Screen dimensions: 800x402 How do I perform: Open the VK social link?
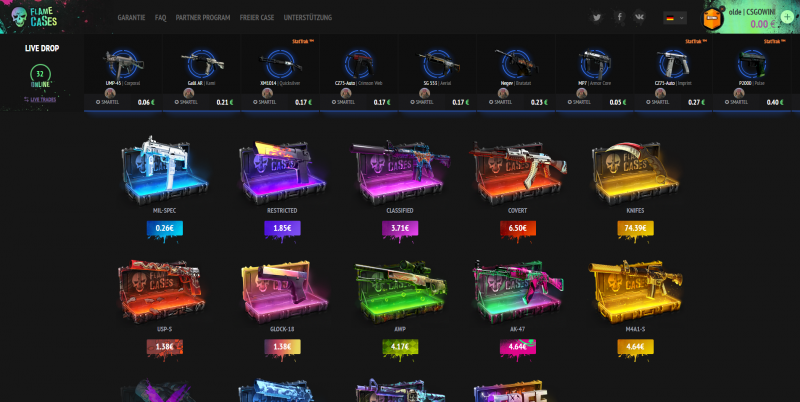(x=639, y=17)
